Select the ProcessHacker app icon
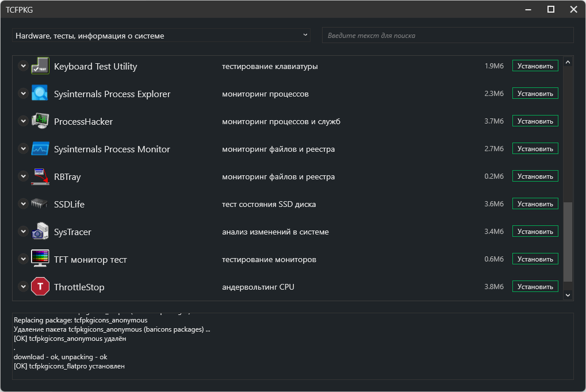 tap(40, 121)
